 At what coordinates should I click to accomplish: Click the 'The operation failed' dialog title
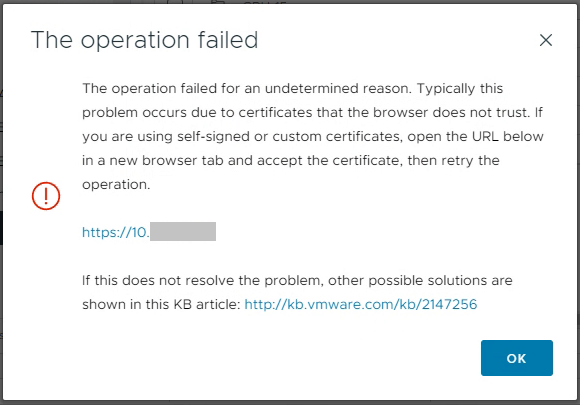click(145, 40)
